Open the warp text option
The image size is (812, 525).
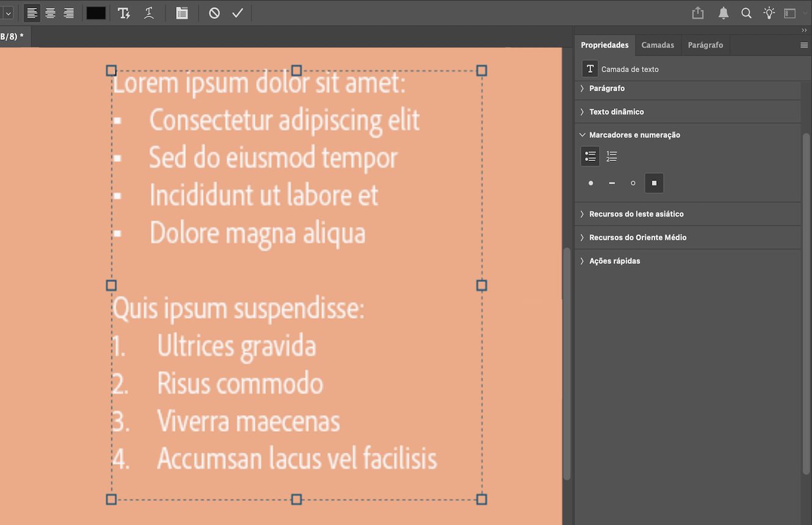click(149, 13)
